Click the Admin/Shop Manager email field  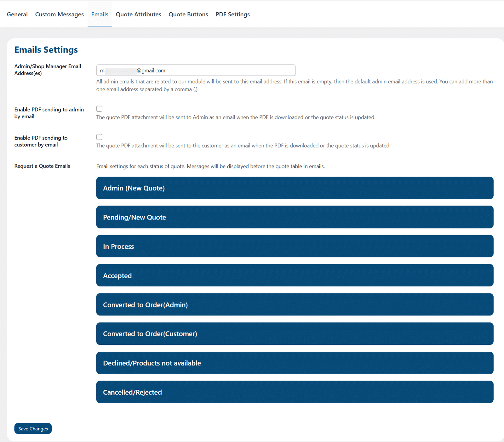196,70
